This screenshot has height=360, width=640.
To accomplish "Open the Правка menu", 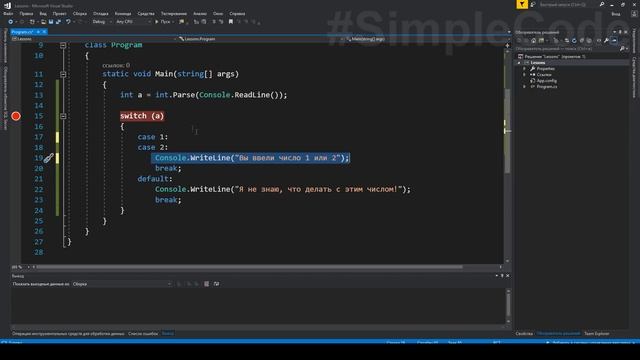I will (x=26, y=13).
